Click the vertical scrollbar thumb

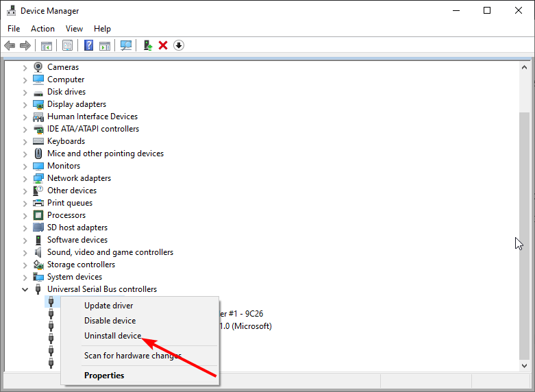[524, 236]
